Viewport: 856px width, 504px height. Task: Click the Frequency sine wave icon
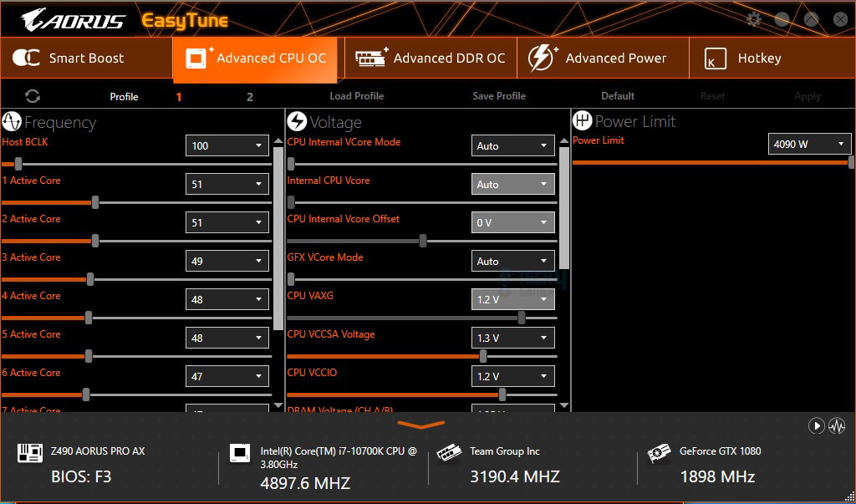click(12, 122)
